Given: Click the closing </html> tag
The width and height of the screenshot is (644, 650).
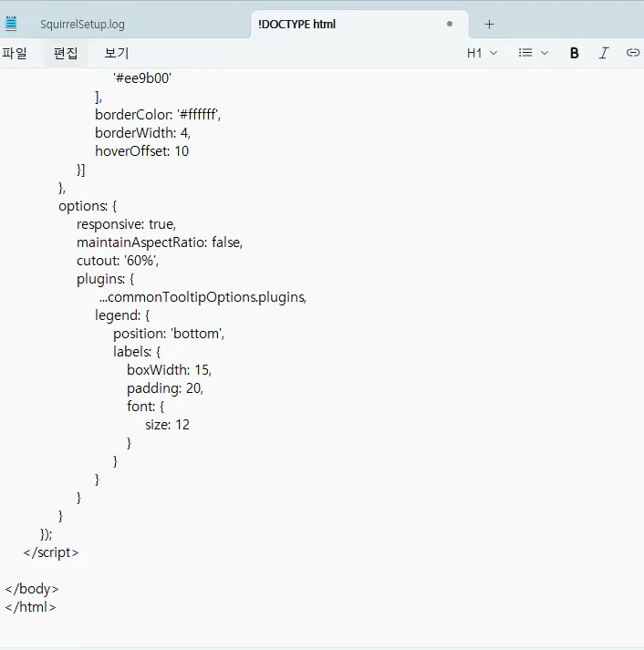Looking at the screenshot, I should tap(30, 607).
